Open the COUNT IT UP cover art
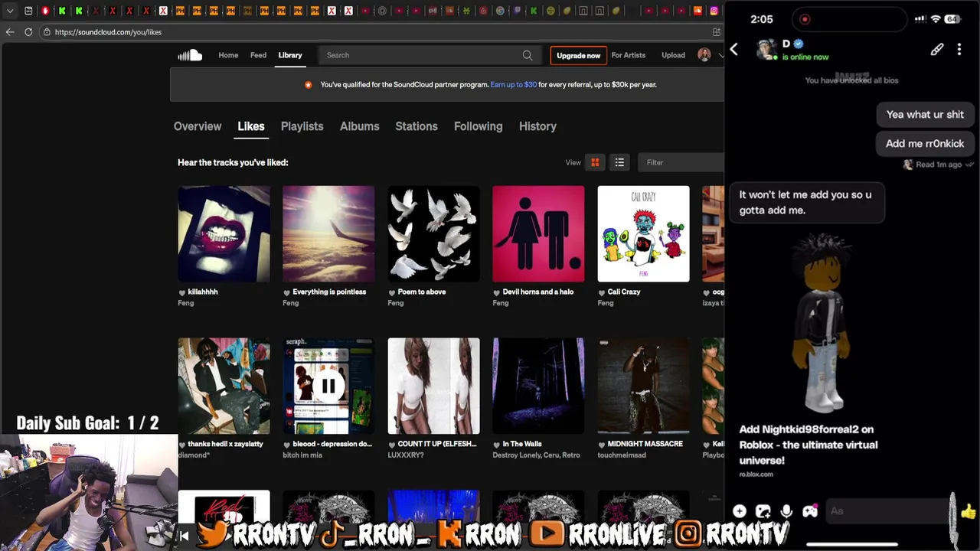The image size is (980, 551). [x=433, y=386]
